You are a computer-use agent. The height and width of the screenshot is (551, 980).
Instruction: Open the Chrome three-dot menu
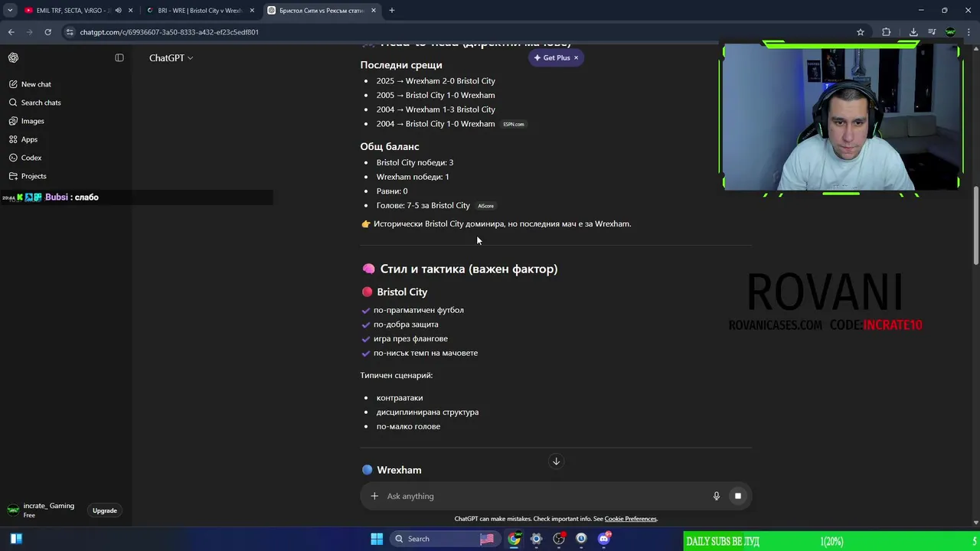tap(969, 32)
